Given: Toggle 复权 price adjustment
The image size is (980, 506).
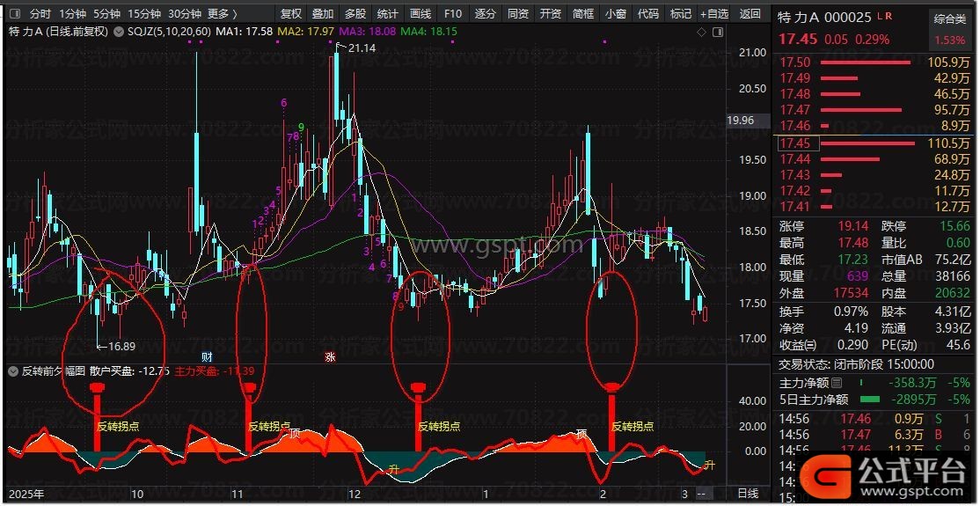Looking at the screenshot, I should point(290,14).
